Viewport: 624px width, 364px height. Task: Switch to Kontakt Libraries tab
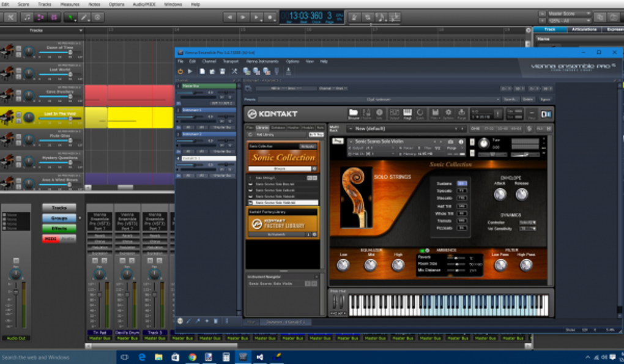(x=262, y=128)
